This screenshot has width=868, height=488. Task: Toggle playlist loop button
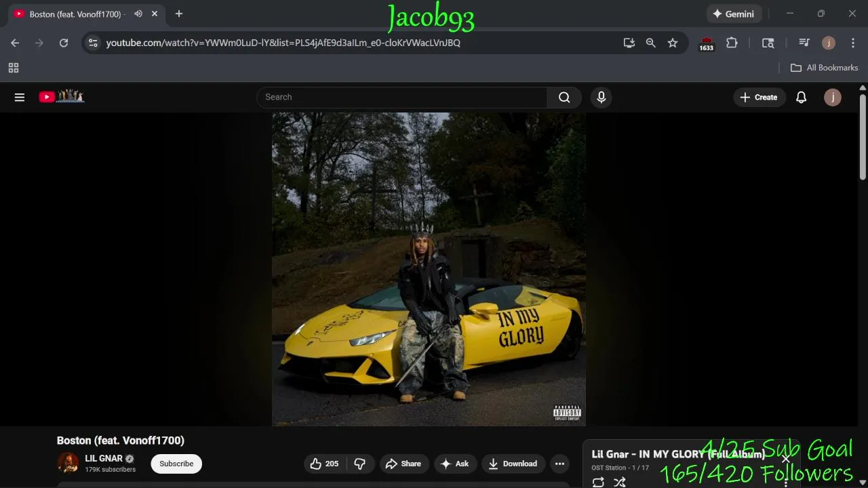pos(598,483)
